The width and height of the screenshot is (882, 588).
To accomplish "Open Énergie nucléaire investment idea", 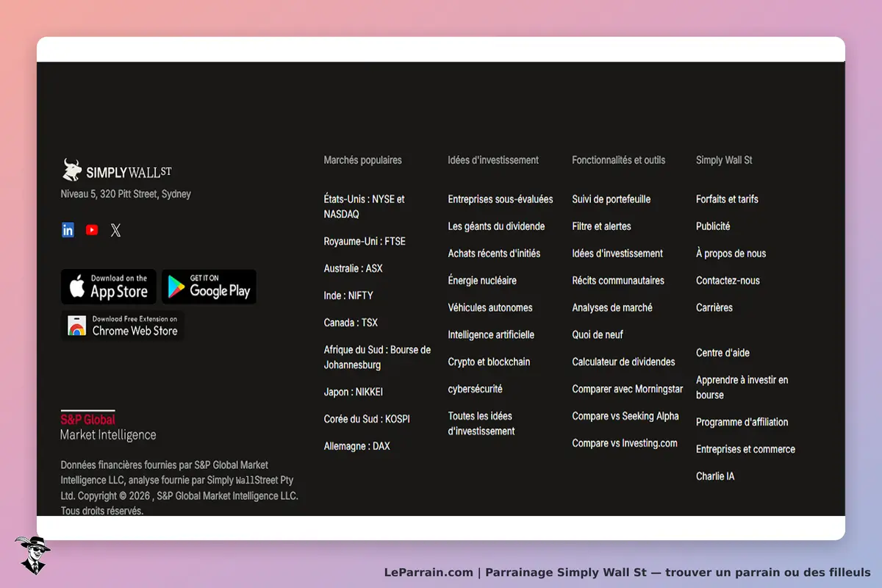I will [x=482, y=281].
